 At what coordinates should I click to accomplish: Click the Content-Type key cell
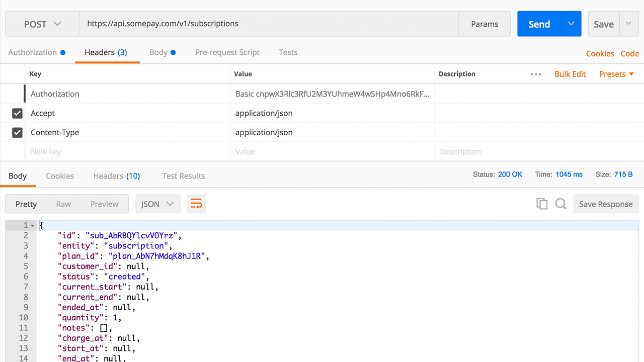pyautogui.click(x=128, y=133)
